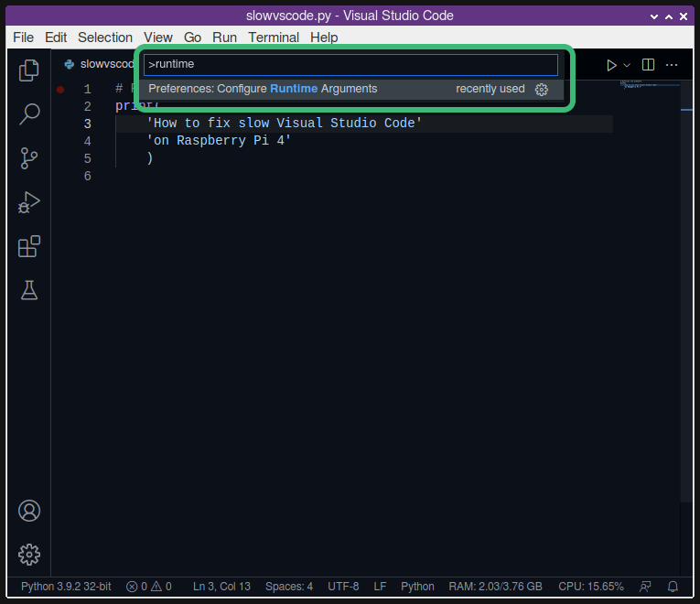Open the Terminal menu
Screen dimensions: 700x604
274,38
